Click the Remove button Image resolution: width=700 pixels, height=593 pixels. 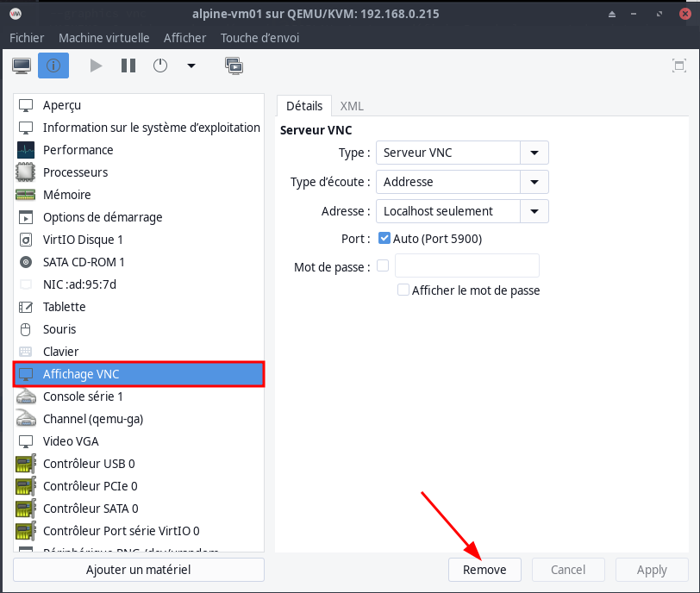pos(484,570)
